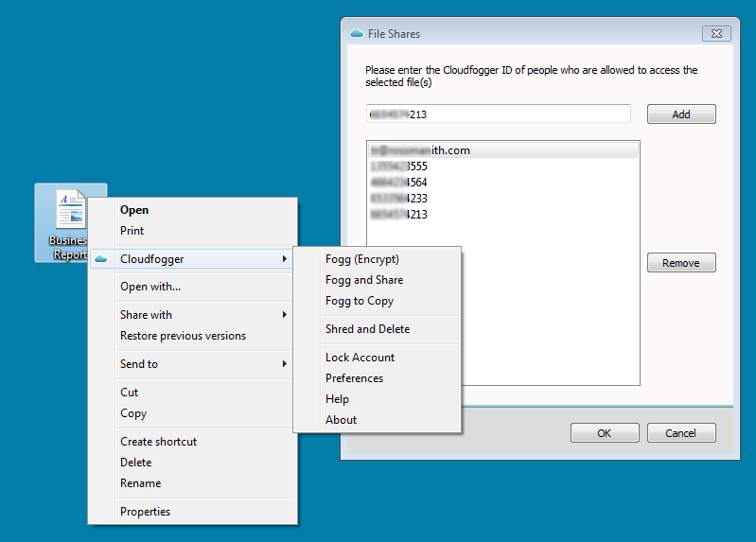
Task: Close the File Shares dialog
Action: (716, 33)
